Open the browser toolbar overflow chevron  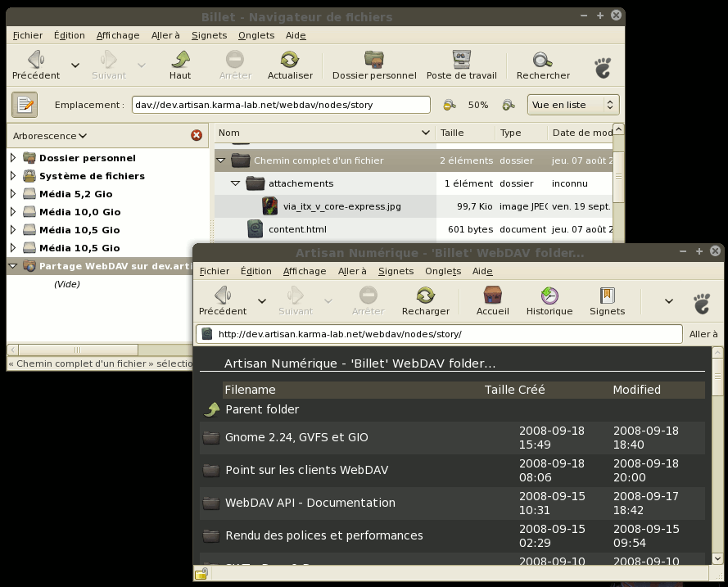(x=668, y=301)
